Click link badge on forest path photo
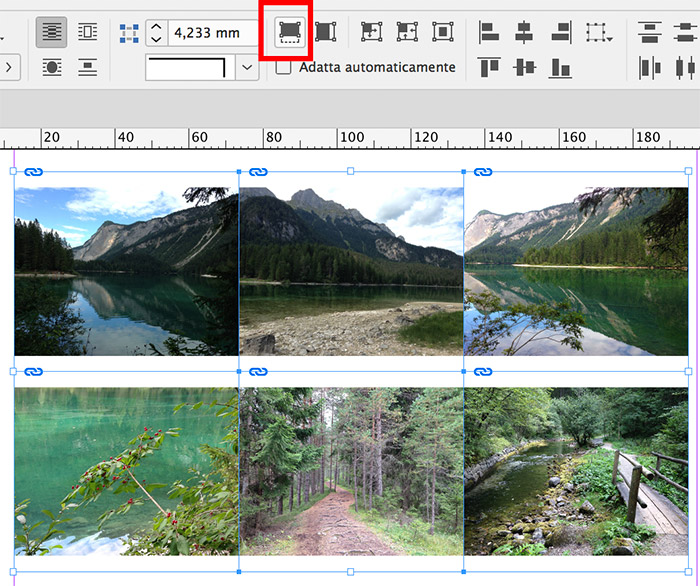Viewport: 700px width, 586px height. tap(258, 371)
